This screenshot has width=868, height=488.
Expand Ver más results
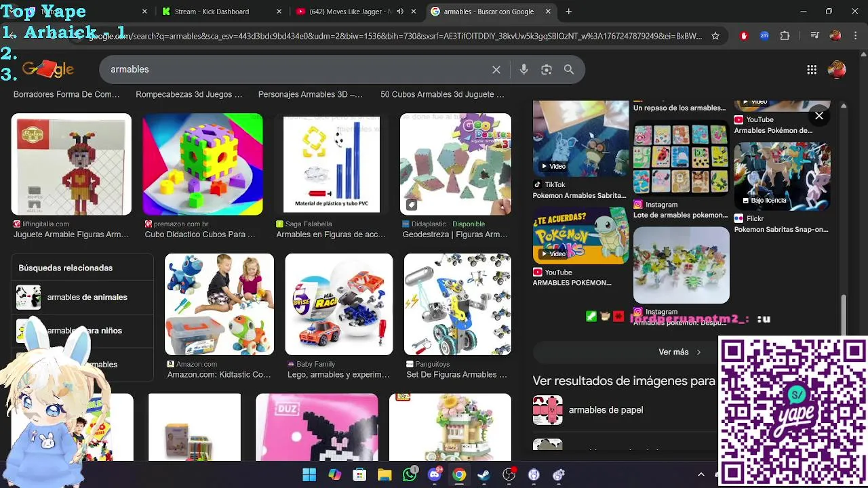pos(679,352)
